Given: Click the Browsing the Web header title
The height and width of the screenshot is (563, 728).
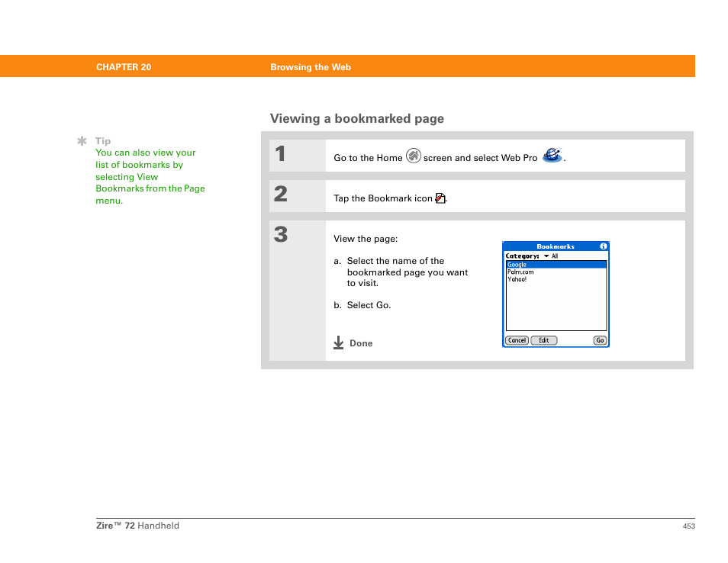Looking at the screenshot, I should pyautogui.click(x=311, y=67).
